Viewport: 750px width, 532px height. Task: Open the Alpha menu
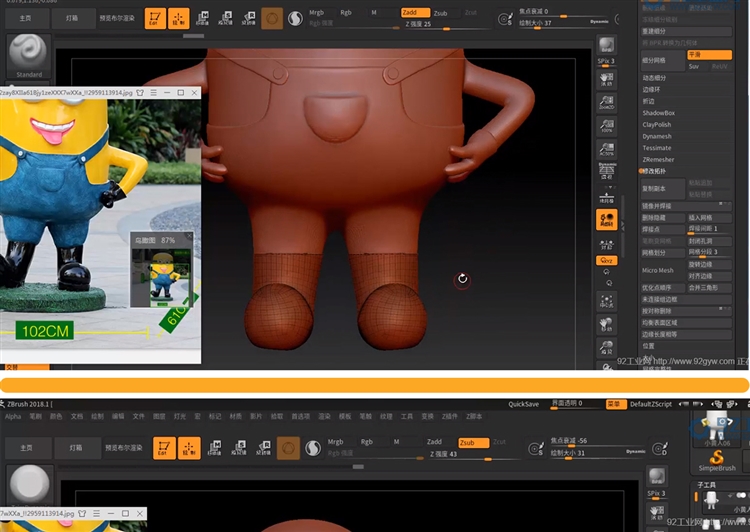(x=13, y=416)
